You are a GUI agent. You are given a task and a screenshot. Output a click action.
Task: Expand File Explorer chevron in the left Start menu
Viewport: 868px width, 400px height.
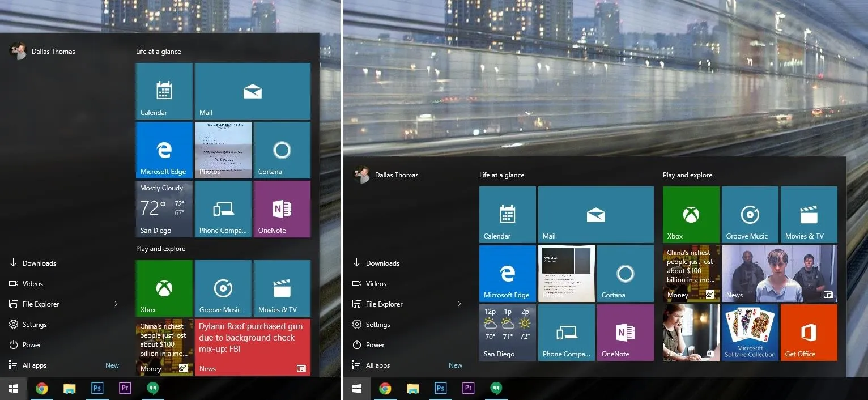pyautogui.click(x=116, y=304)
